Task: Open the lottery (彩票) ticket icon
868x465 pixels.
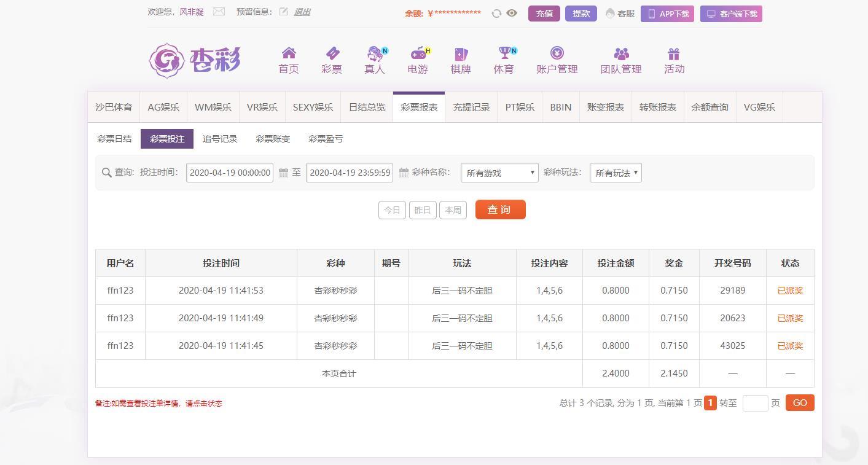Action: (x=332, y=53)
